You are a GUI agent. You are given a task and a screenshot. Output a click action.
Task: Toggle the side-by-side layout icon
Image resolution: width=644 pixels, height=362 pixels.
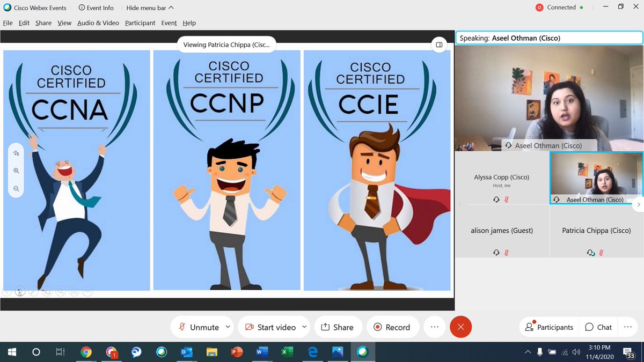439,45
